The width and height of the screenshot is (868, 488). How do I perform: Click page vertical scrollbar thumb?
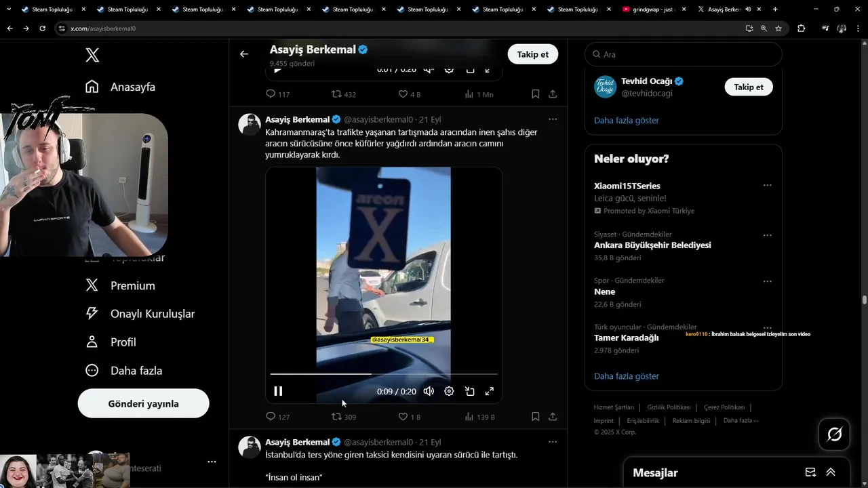tap(864, 300)
